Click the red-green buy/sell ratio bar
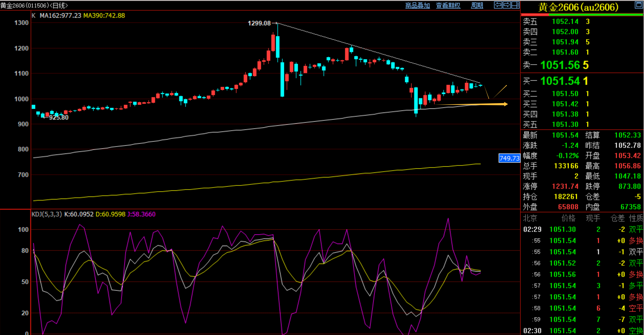644x335 pixels. click(x=582, y=15)
